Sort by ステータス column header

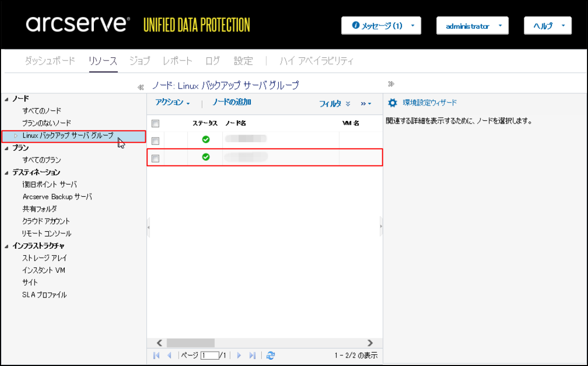point(205,123)
